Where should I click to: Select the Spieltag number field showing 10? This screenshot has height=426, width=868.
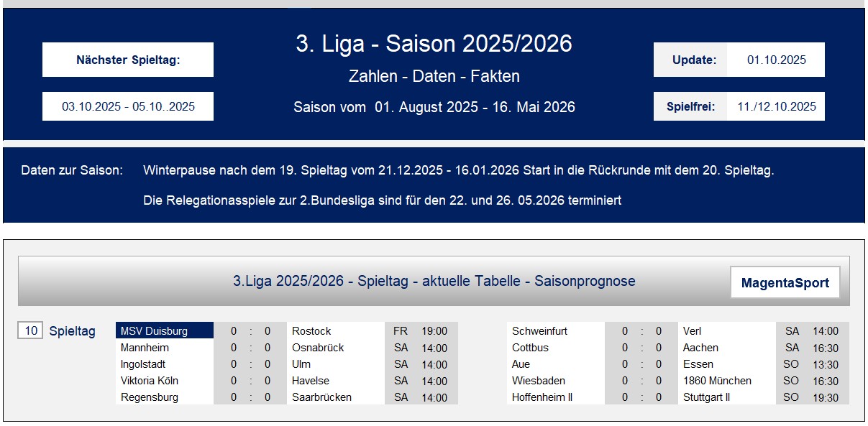tap(30, 330)
